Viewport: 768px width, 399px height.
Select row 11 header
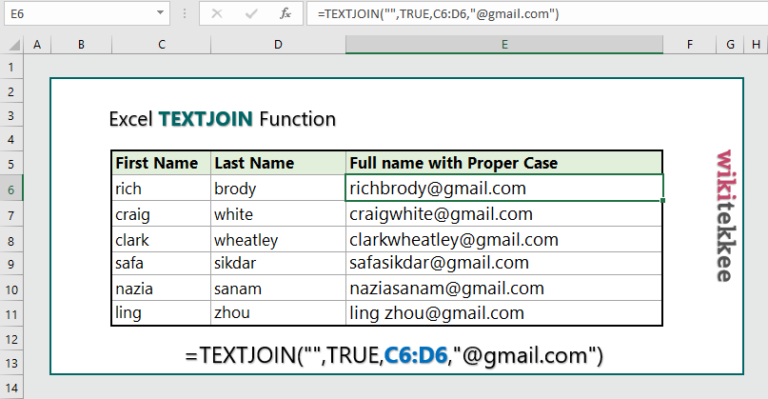[11, 314]
